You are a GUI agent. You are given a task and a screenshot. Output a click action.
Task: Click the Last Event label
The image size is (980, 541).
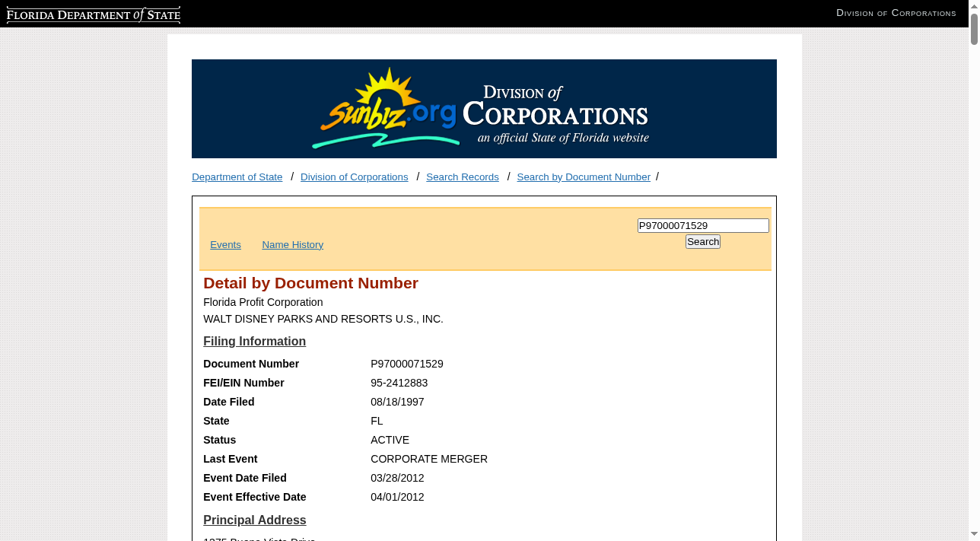pos(231,460)
